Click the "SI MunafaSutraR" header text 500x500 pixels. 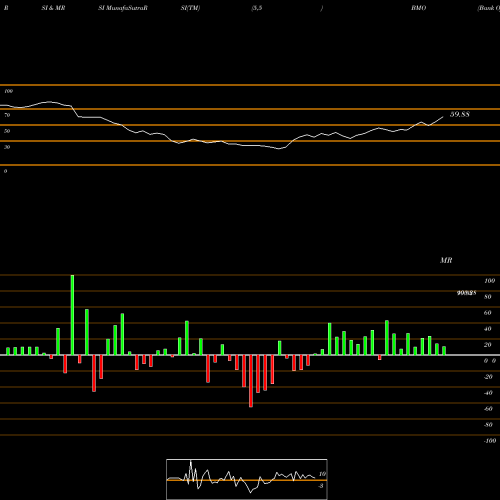[x=123, y=8]
